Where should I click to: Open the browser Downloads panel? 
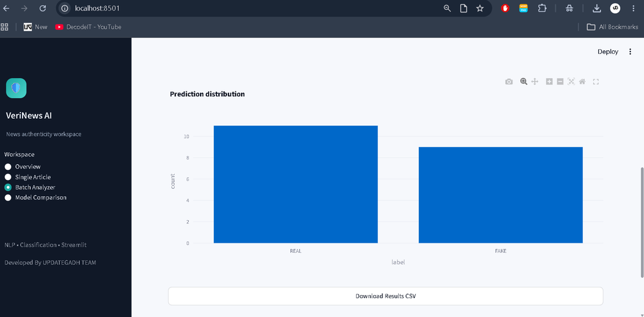click(597, 8)
